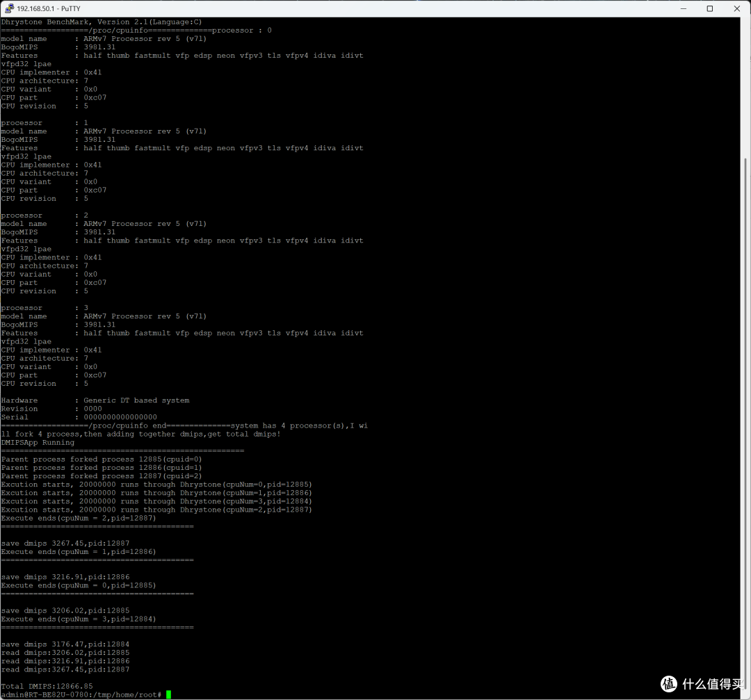
Task: Click the 'Dhrystone BenchMark, Version 2.1' header line
Action: (102, 22)
